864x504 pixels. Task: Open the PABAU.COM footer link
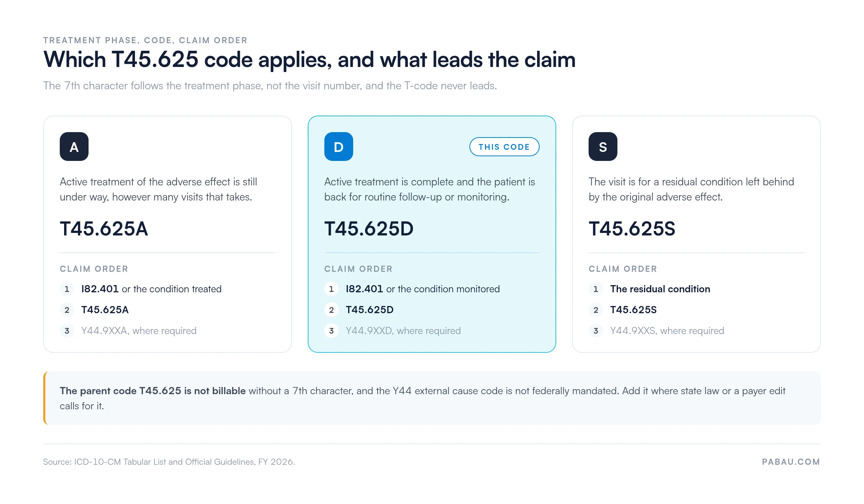(791, 462)
